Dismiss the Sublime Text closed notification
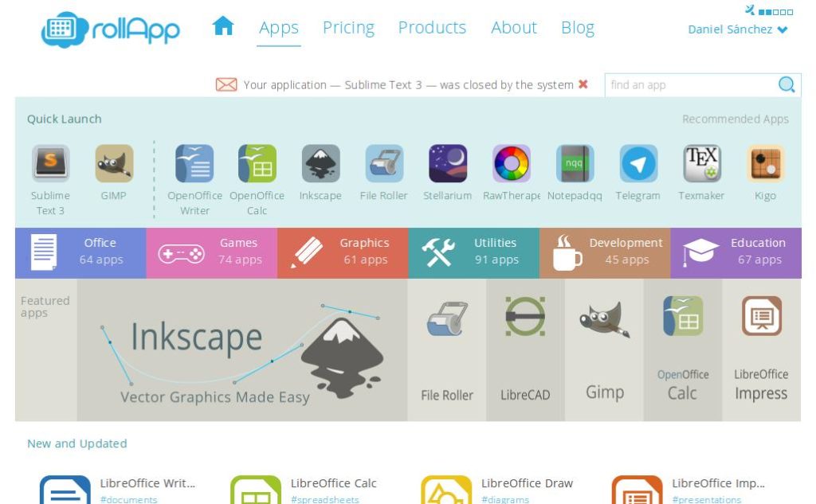 583,84
